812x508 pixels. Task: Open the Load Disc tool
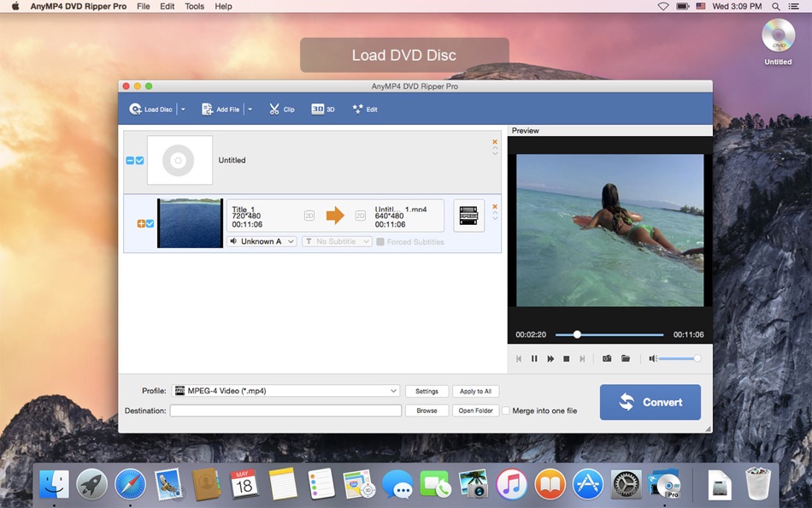pos(150,109)
